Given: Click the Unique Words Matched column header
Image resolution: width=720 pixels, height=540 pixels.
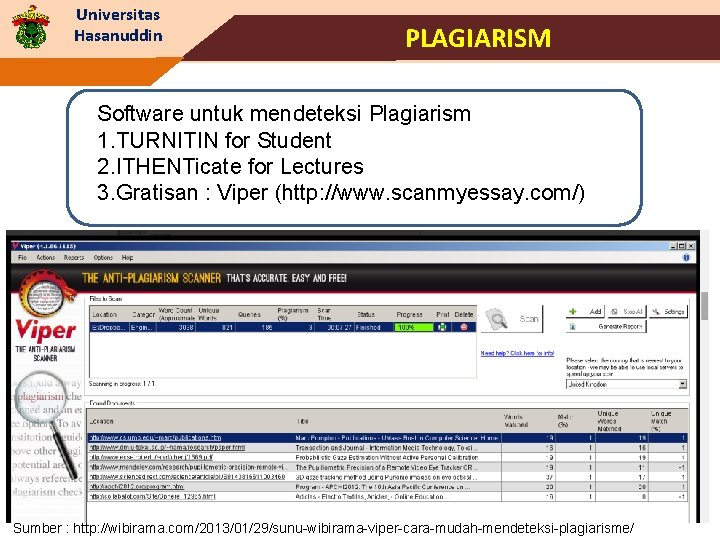Looking at the screenshot, I should (x=609, y=421).
